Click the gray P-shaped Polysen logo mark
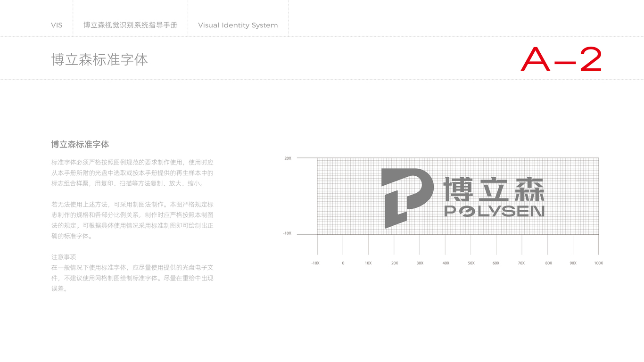The width and height of the screenshot is (644, 362). click(407, 198)
